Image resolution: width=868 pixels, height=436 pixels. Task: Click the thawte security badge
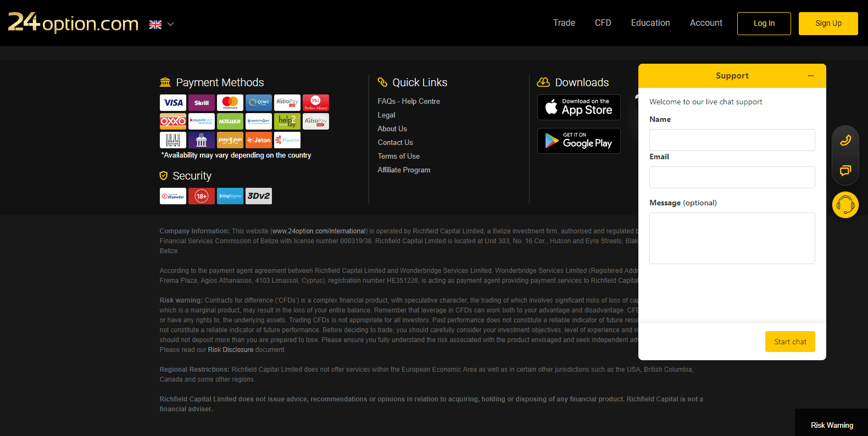point(173,196)
